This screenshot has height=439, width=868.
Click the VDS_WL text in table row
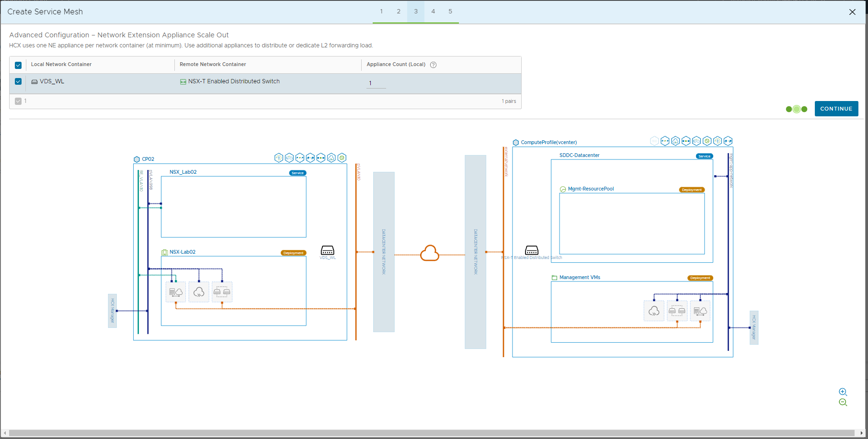coord(52,81)
